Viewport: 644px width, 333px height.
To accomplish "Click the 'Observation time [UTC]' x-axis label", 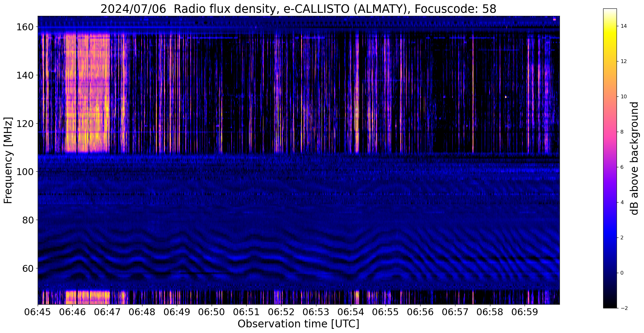I will (298, 324).
